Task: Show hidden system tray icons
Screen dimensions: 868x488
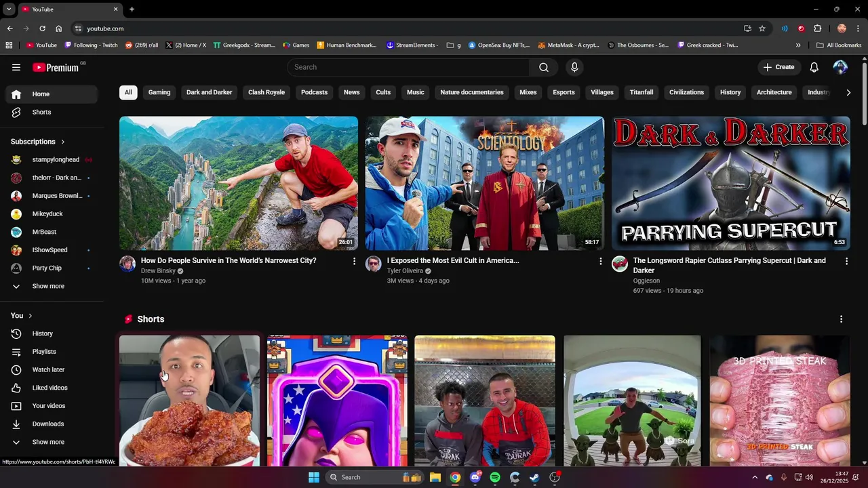Action: tap(755, 477)
